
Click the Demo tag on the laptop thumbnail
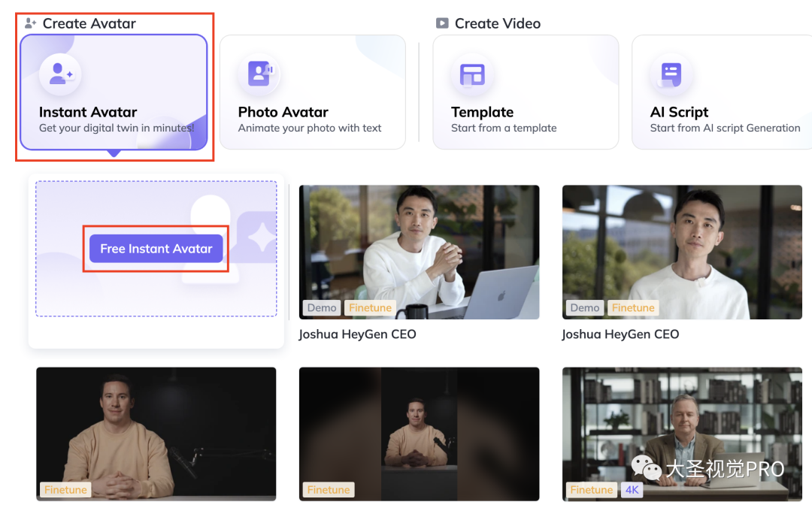click(x=322, y=307)
